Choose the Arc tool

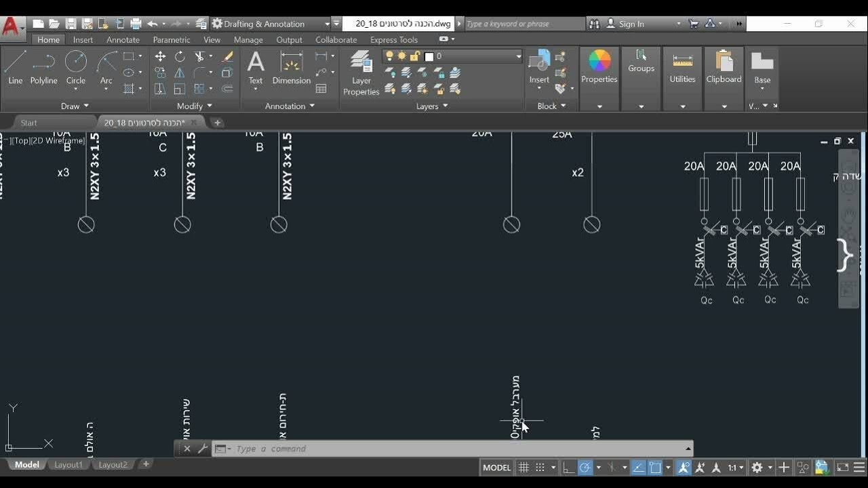coord(106,68)
